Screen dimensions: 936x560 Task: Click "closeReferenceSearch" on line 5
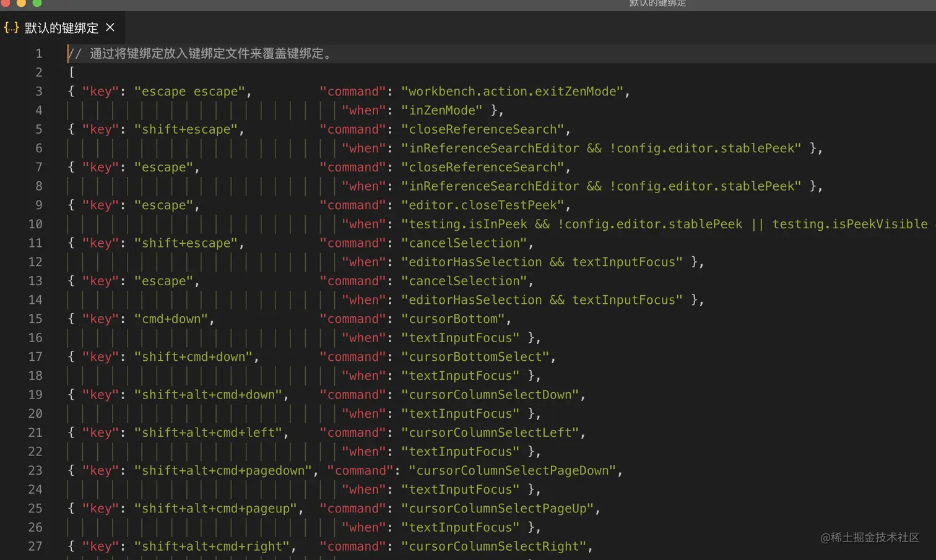tap(482, 129)
